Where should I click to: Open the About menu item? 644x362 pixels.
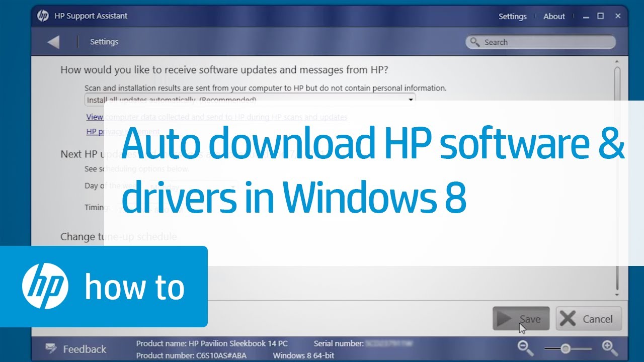pos(554,17)
